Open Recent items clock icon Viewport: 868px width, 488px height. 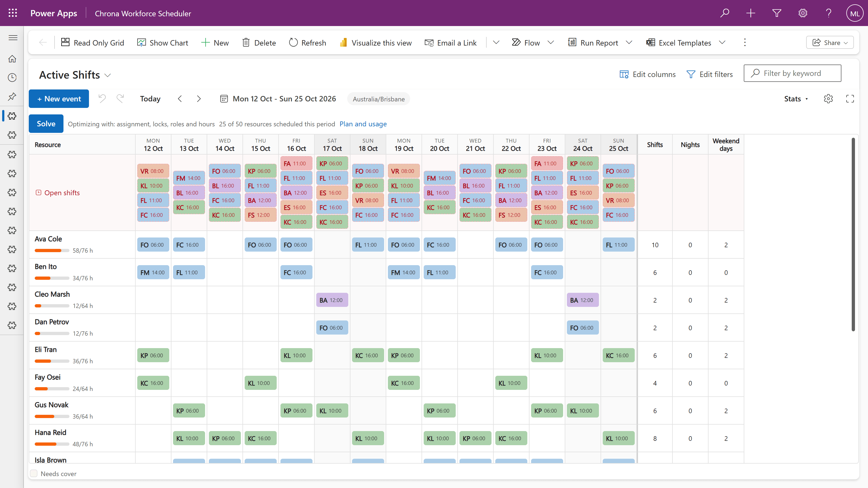click(12, 78)
